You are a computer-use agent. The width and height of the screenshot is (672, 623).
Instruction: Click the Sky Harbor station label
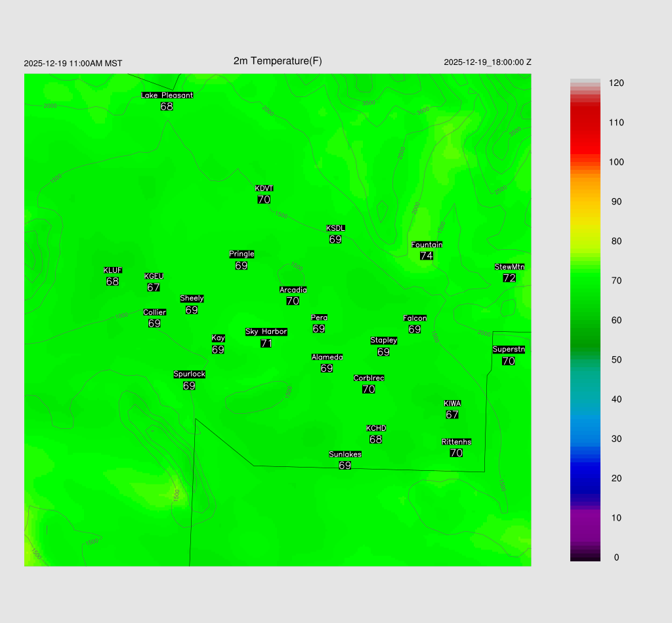point(266,332)
